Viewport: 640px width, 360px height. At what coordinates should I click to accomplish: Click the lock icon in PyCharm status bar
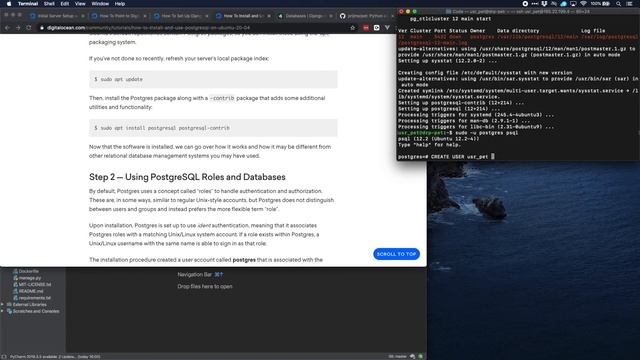pyautogui.click(x=413, y=357)
